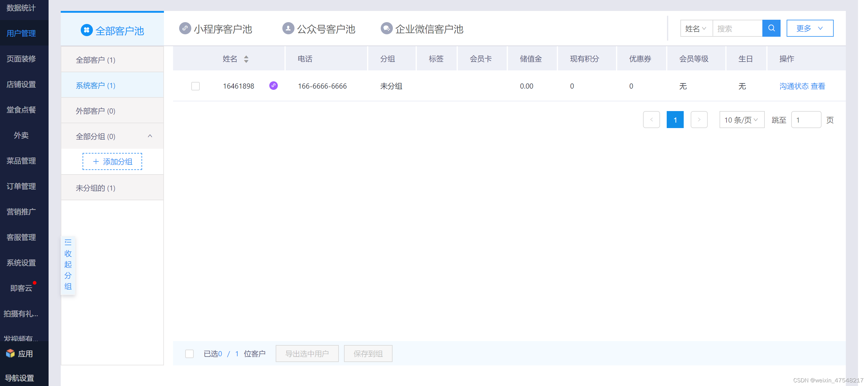Open 订单管理 in the left menu
This screenshot has height=386, width=868.
pos(21,186)
